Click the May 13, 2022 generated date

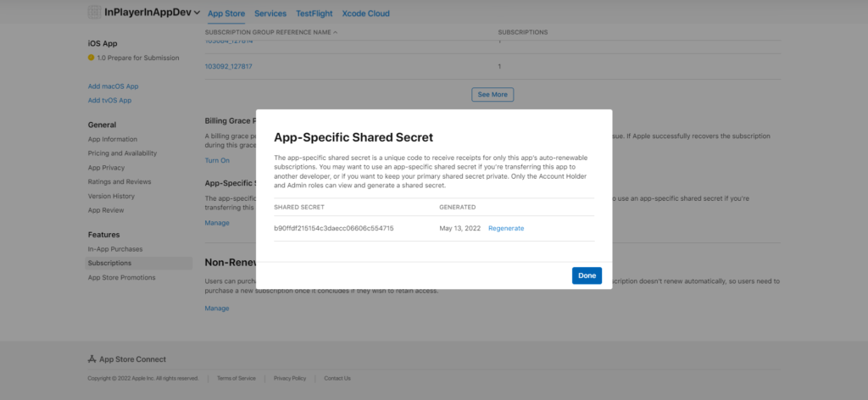tap(460, 228)
